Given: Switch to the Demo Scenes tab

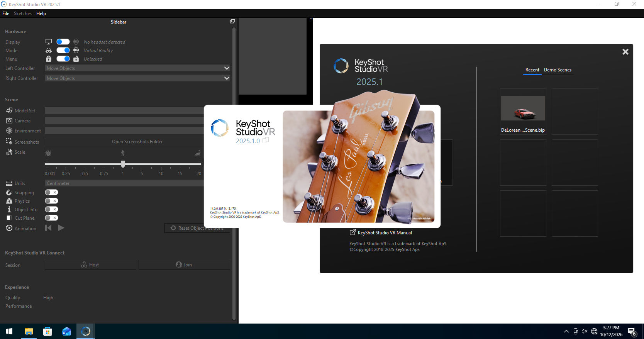Looking at the screenshot, I should click(558, 70).
